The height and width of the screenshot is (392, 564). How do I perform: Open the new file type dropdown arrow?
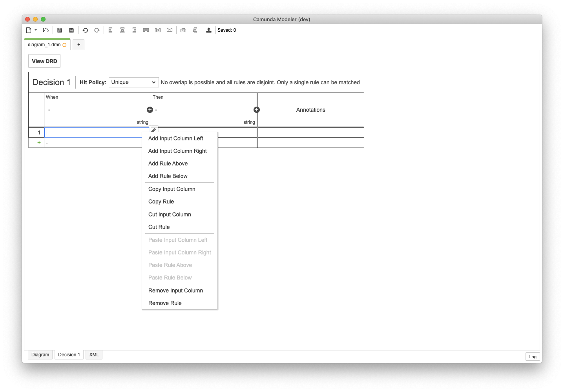tap(36, 30)
